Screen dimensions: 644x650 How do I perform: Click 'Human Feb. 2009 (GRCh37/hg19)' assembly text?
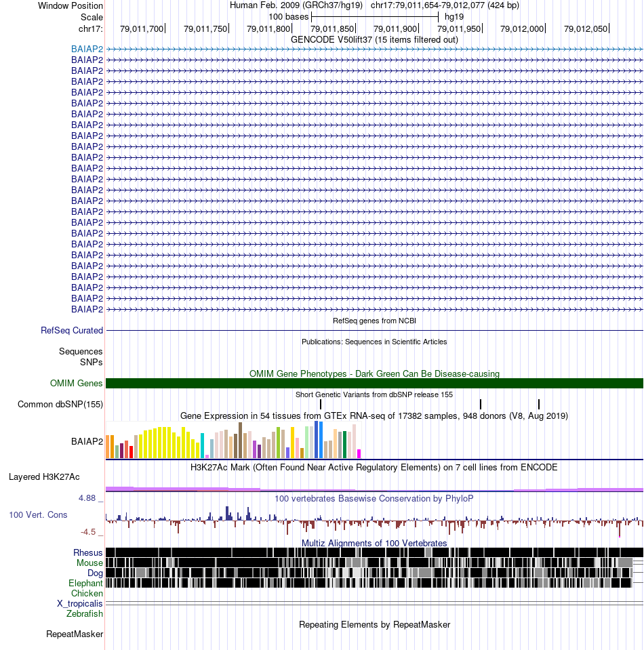tap(296, 5)
